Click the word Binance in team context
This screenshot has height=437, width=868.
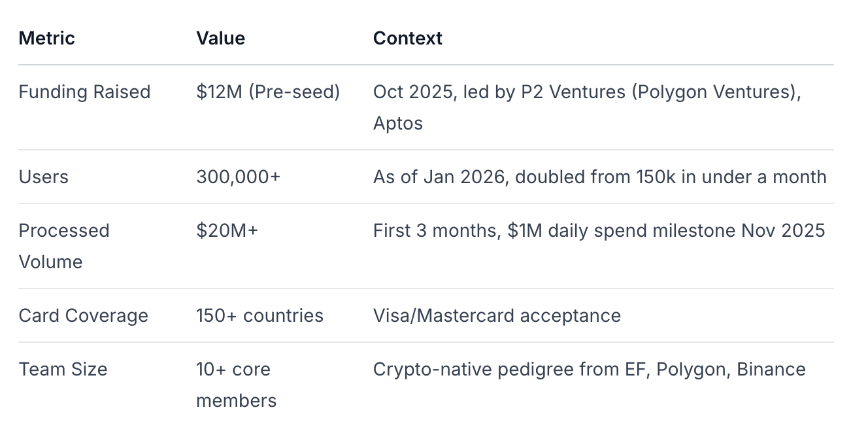tap(771, 370)
